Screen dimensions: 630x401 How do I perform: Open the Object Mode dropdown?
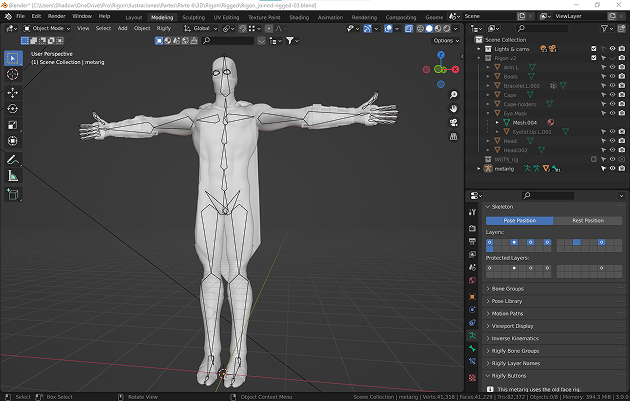coord(49,28)
